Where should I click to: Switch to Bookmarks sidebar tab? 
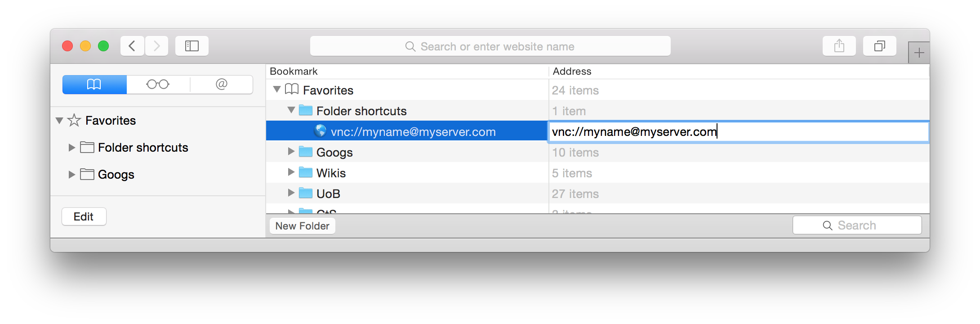[94, 85]
